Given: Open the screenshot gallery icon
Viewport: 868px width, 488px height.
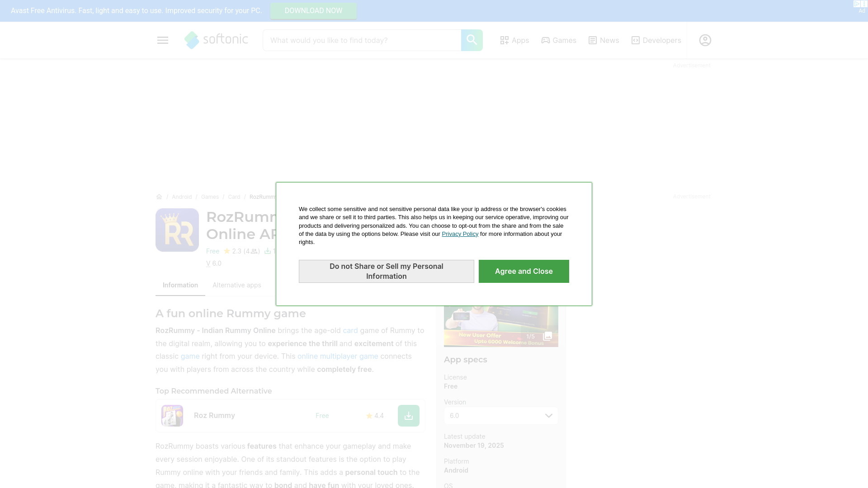Looking at the screenshot, I should pyautogui.click(x=547, y=336).
